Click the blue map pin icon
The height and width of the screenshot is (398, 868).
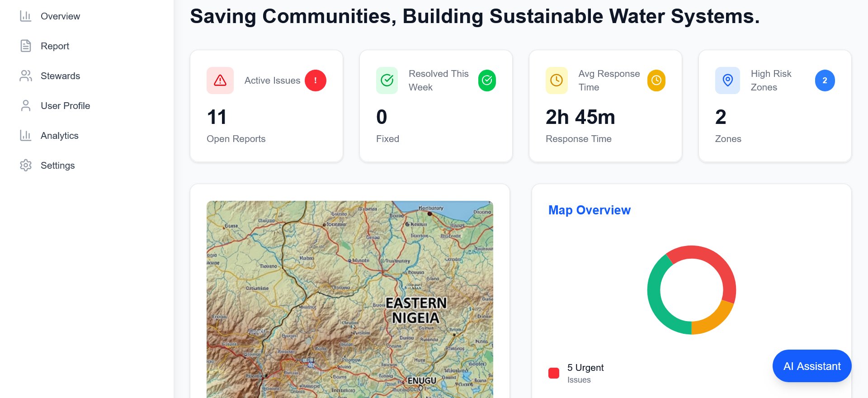727,81
